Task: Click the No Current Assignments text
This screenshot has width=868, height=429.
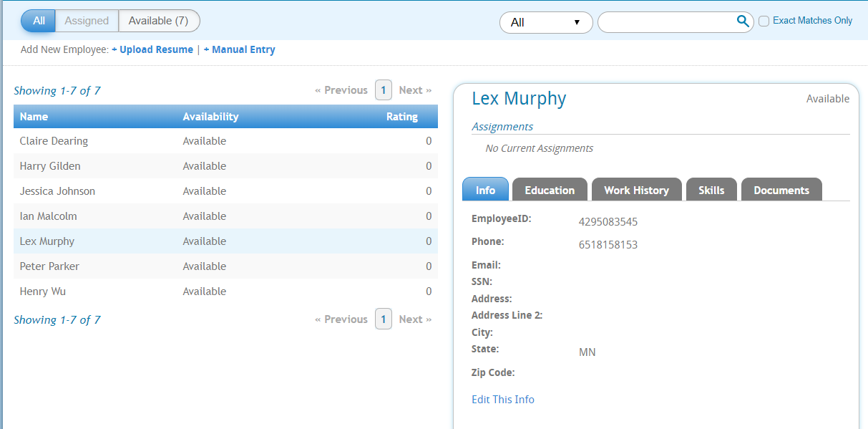Action: pyautogui.click(x=539, y=148)
